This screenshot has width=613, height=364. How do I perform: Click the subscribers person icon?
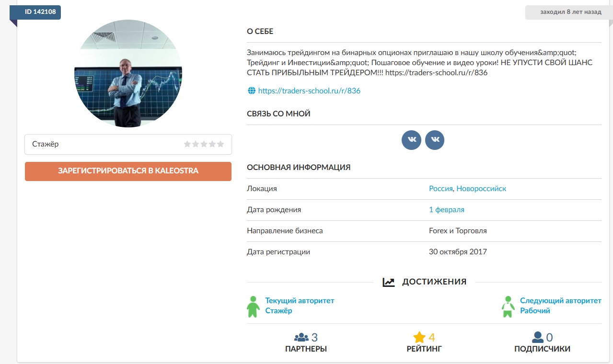[537, 337]
